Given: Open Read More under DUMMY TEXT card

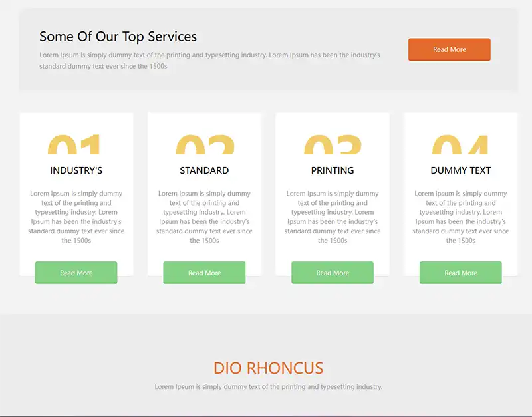Looking at the screenshot, I should 461,273.
